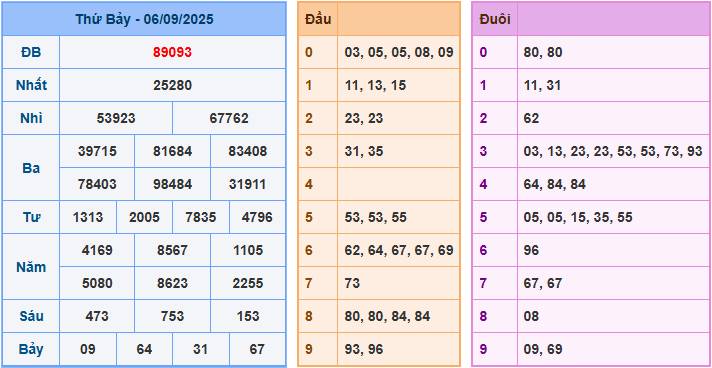Click Ba prize number 81684
Image resolution: width=712 pixels, height=368 pixels.
[172, 151]
